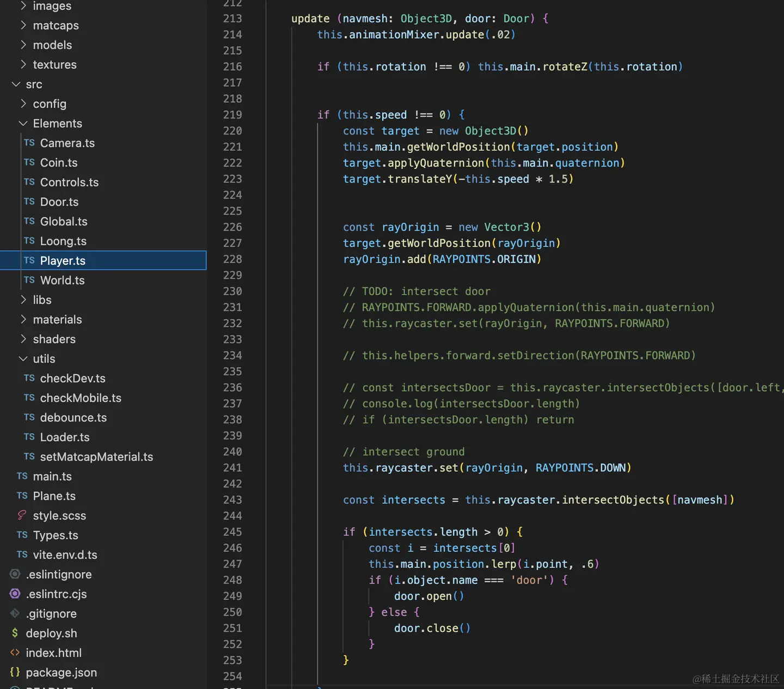Click line number 219 in gutter
The image size is (784, 689).
point(232,115)
